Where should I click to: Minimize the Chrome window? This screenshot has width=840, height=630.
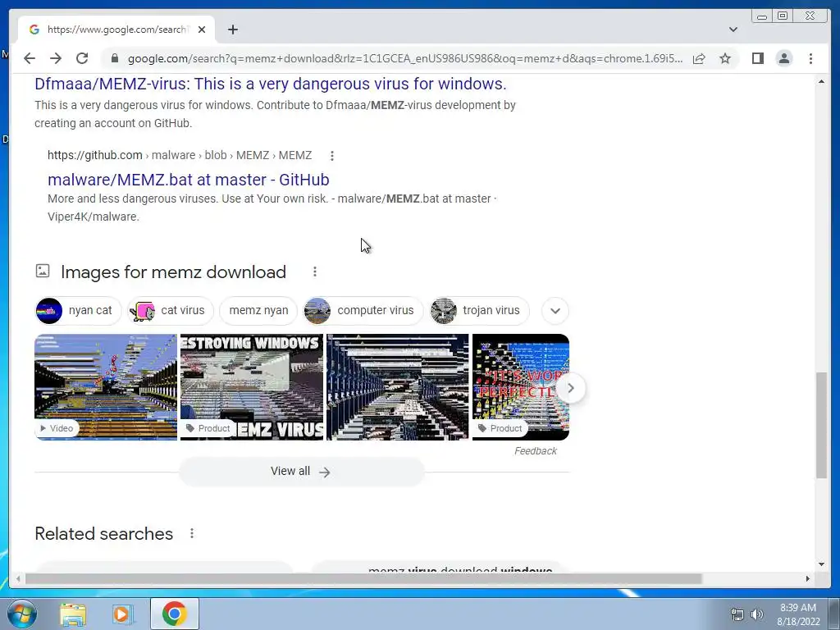tap(762, 16)
